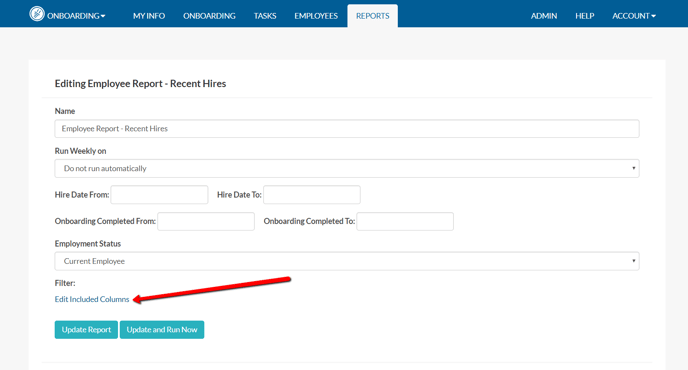Open ADMIN section

[544, 16]
